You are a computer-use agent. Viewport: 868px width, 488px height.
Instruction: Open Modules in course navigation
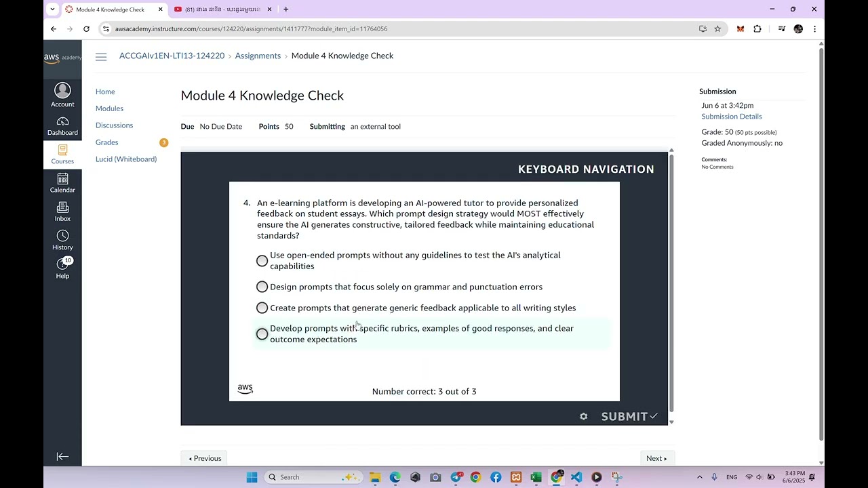(109, 108)
